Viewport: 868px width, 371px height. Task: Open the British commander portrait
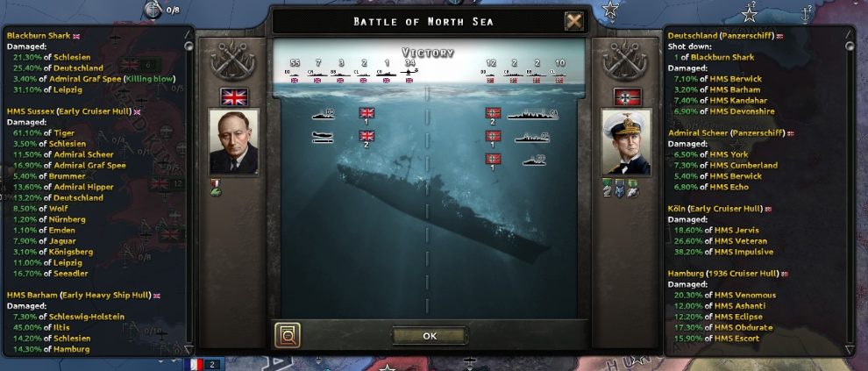pos(233,142)
